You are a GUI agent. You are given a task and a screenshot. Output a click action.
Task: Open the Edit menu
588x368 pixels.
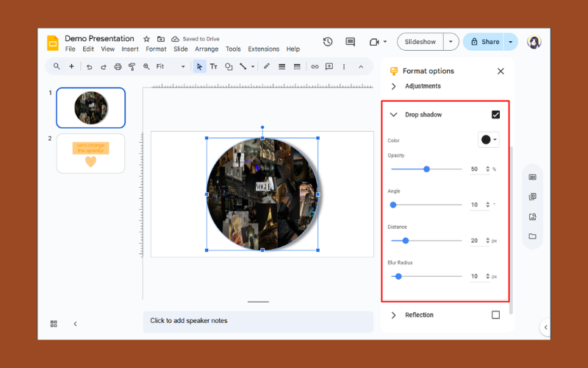coord(88,49)
